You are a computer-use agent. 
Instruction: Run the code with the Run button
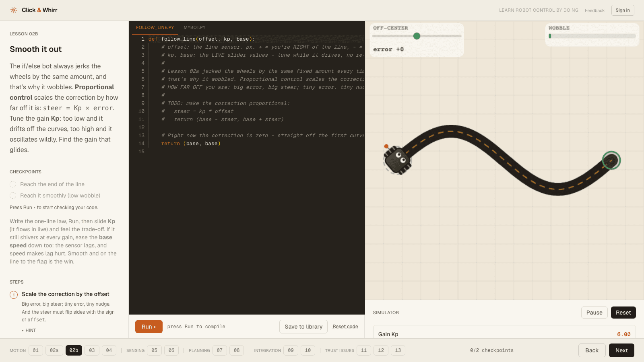point(149,327)
